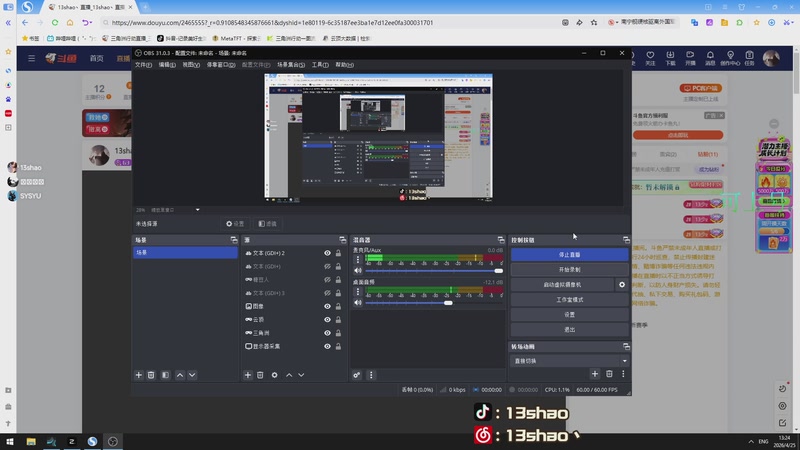Open scene filters icon in the Scenes panel footer
Viewport: 800px width, 450px height.
(165, 375)
